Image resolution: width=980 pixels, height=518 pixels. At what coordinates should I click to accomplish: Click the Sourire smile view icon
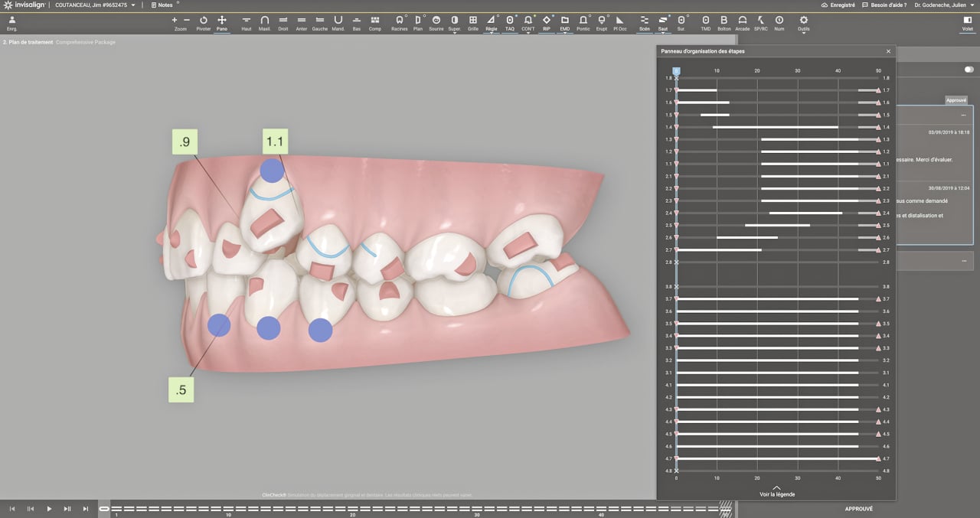(x=436, y=22)
